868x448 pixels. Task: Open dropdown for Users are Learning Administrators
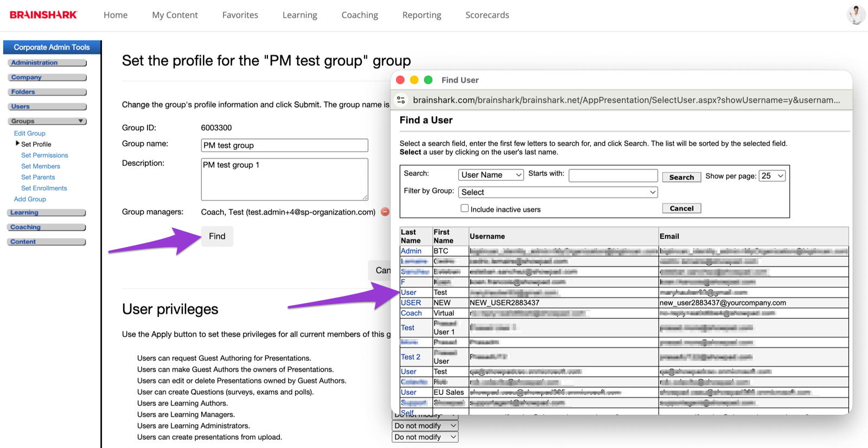[x=425, y=426]
